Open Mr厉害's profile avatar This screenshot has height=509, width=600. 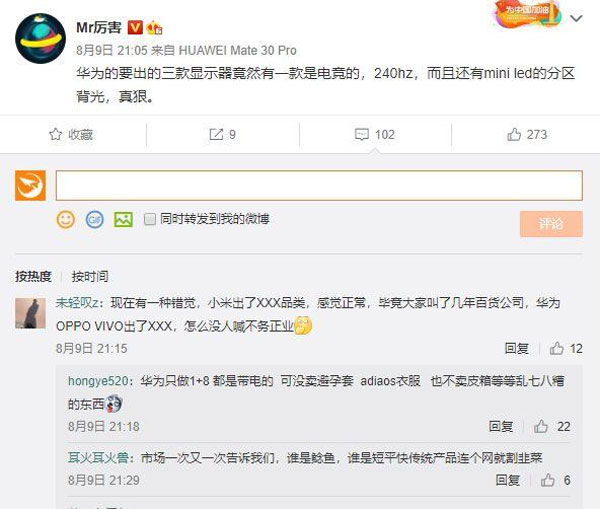(x=41, y=38)
